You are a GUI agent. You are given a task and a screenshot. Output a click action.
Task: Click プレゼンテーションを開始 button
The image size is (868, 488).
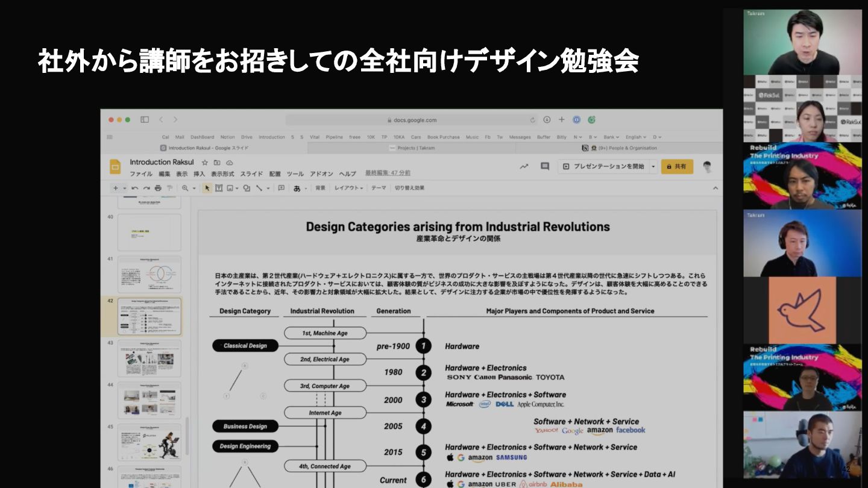pos(603,166)
